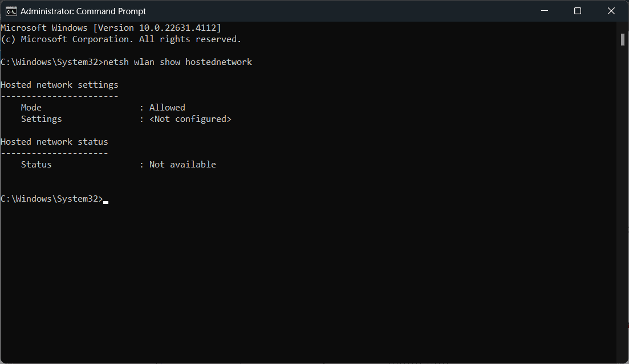Click the empty scrollbar track below the thumb

coord(623,201)
